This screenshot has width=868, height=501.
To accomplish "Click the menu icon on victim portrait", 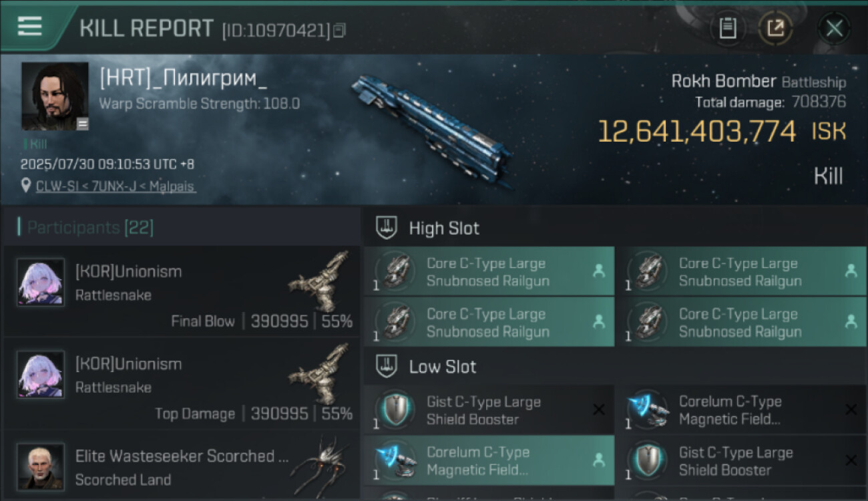I will click(82, 124).
